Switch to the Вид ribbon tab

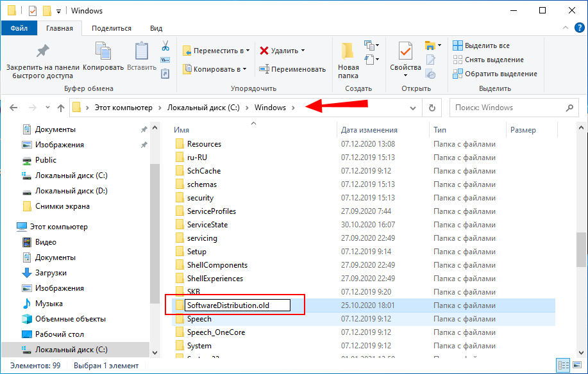tap(156, 28)
